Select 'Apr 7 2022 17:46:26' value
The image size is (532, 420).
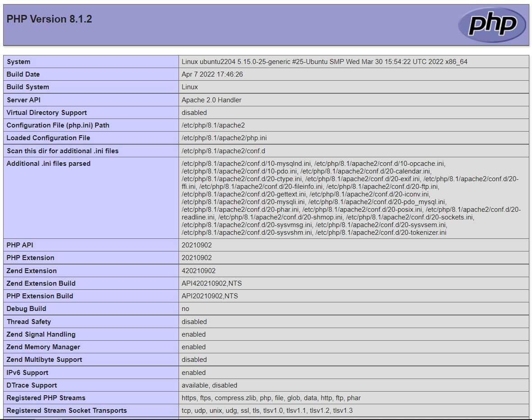point(212,74)
